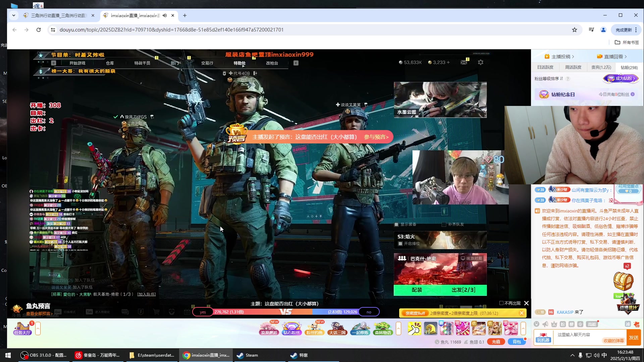The image size is (644, 362).
Task: Close the 亲密度Buff notification
Action: 522,313
